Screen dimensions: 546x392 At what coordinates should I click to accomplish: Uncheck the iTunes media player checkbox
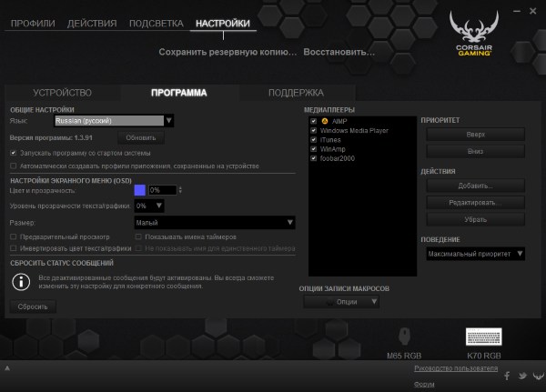(x=313, y=139)
